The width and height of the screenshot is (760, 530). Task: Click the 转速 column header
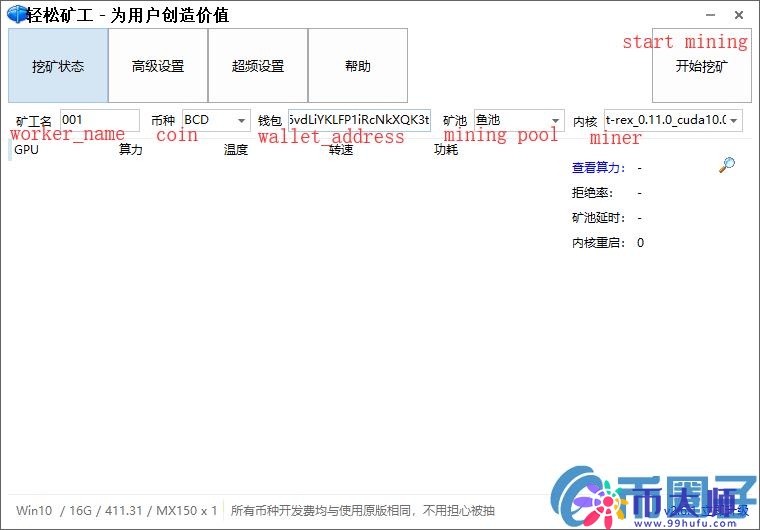pyautogui.click(x=341, y=149)
